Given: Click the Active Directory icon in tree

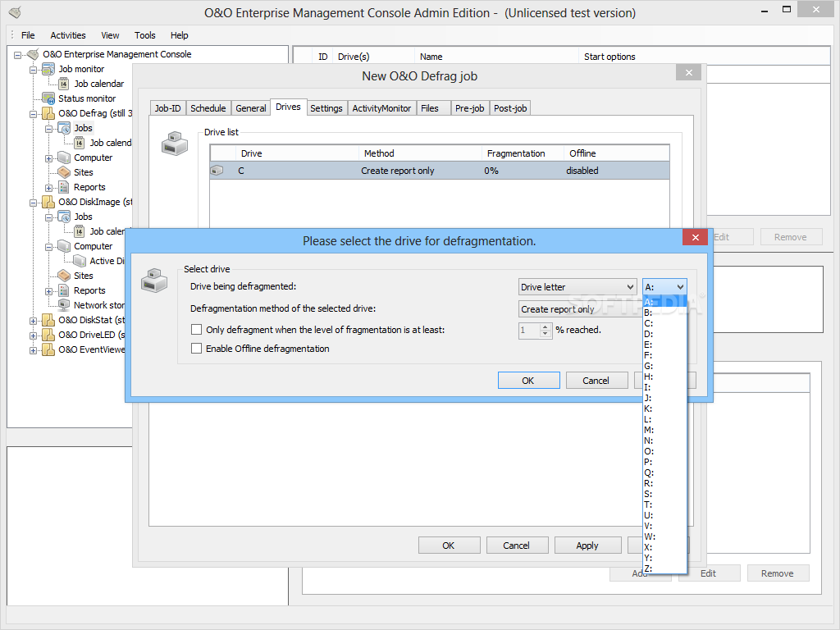Looking at the screenshot, I should tap(80, 261).
